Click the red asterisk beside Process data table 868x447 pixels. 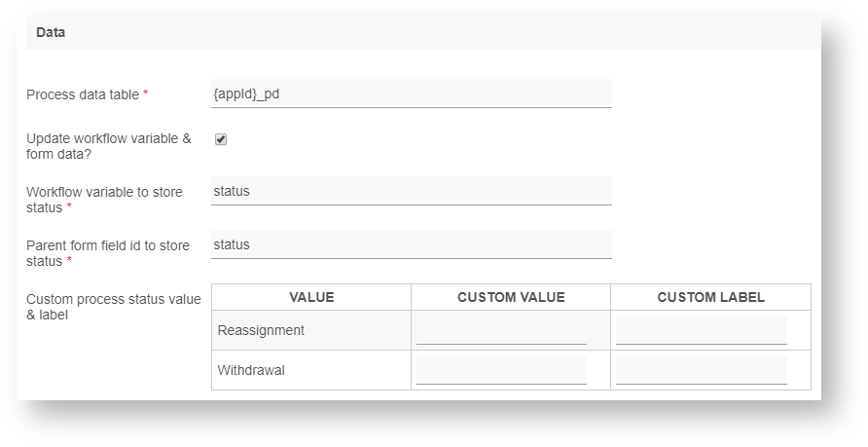point(146,93)
